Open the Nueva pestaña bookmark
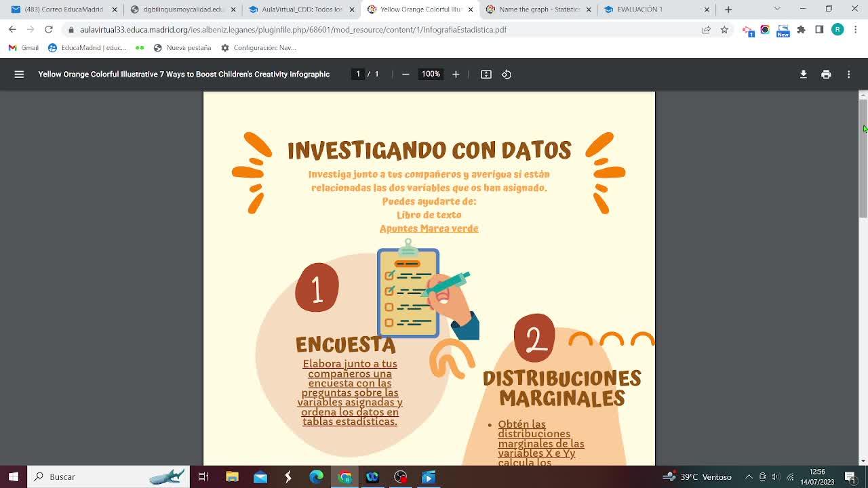Screen dimensions: 868x488 tap(182, 48)
